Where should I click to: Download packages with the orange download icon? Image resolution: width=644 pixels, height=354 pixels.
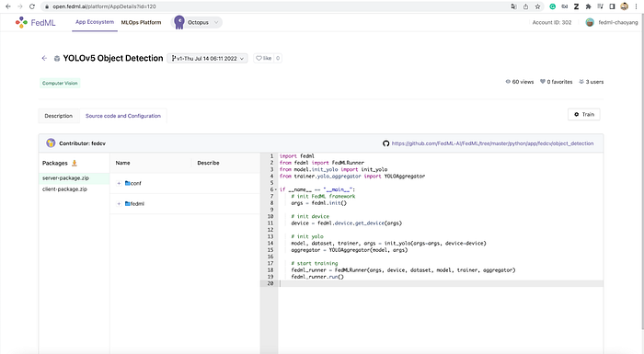tap(75, 163)
